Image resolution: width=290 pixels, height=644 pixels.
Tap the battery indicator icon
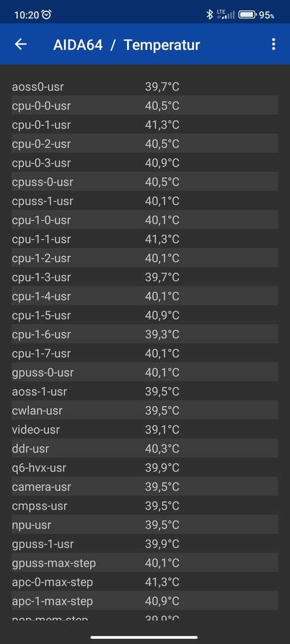[248, 15]
